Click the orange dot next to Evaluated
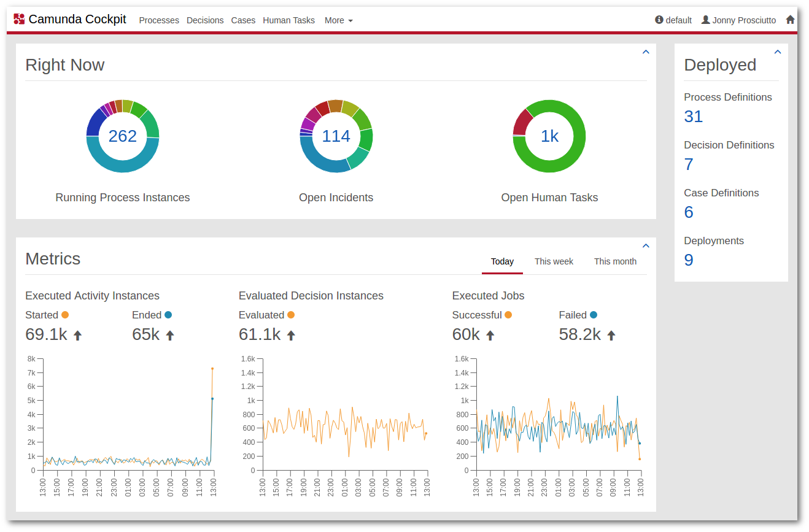The height and width of the screenshot is (532, 809). [x=291, y=315]
